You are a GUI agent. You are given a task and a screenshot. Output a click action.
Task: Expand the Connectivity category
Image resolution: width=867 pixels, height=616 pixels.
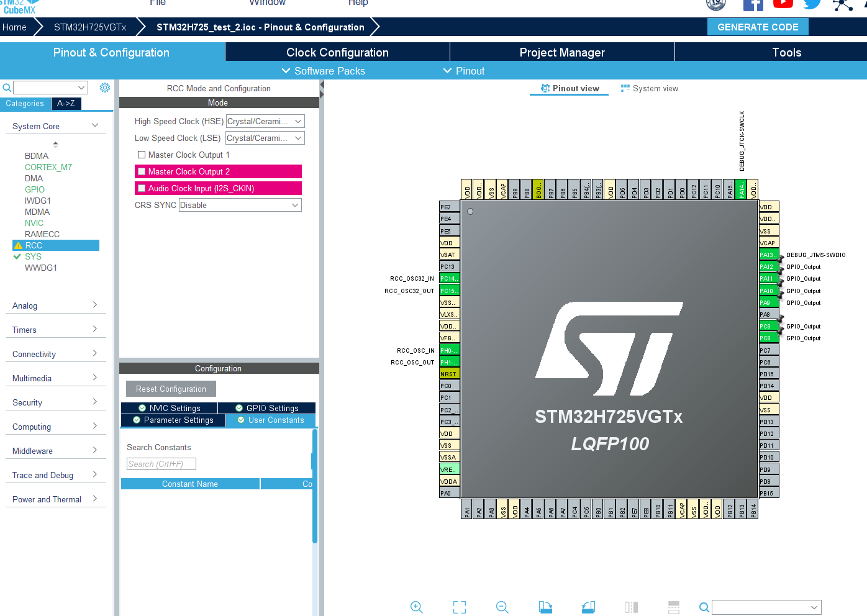56,354
